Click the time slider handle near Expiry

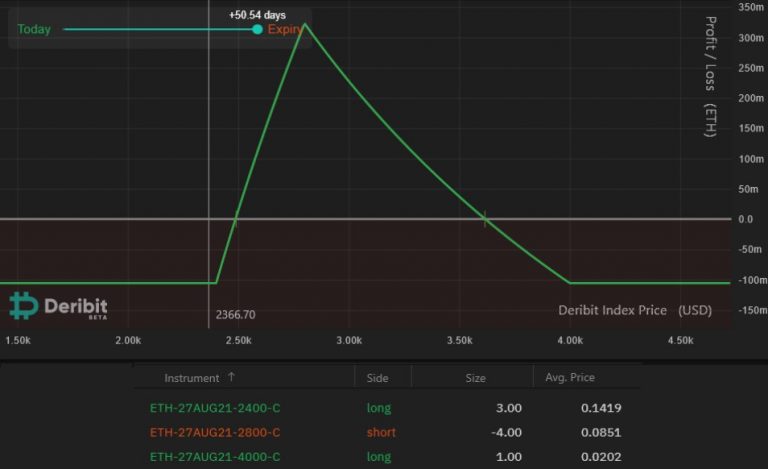tap(257, 29)
